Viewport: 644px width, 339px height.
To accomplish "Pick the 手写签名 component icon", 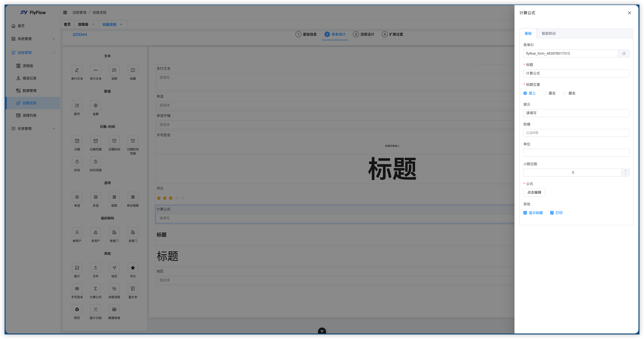I will 77,288.
